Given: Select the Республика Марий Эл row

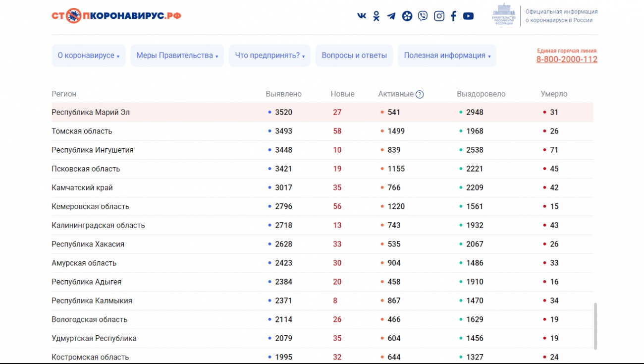Looking at the screenshot, I should 91,113.
